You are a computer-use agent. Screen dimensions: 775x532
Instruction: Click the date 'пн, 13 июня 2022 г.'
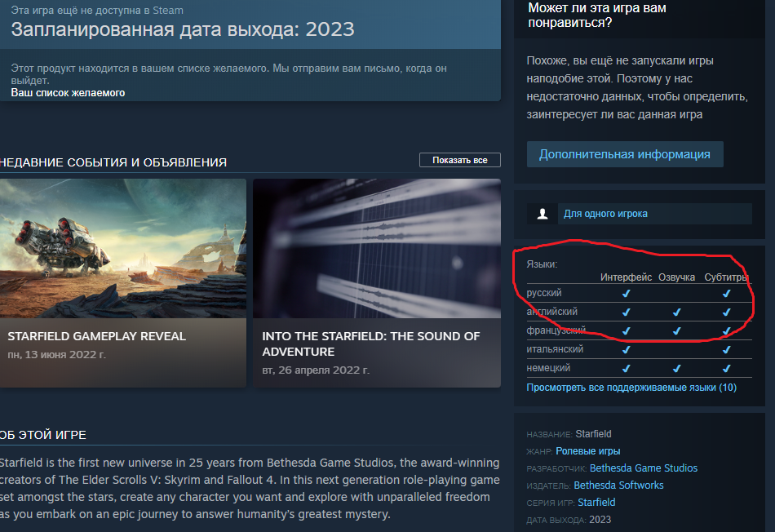(x=56, y=354)
